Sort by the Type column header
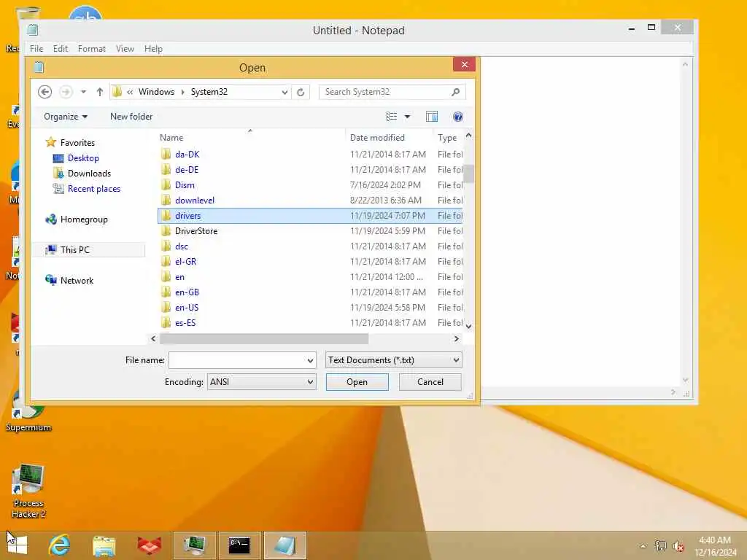747x560 pixels. (448, 138)
